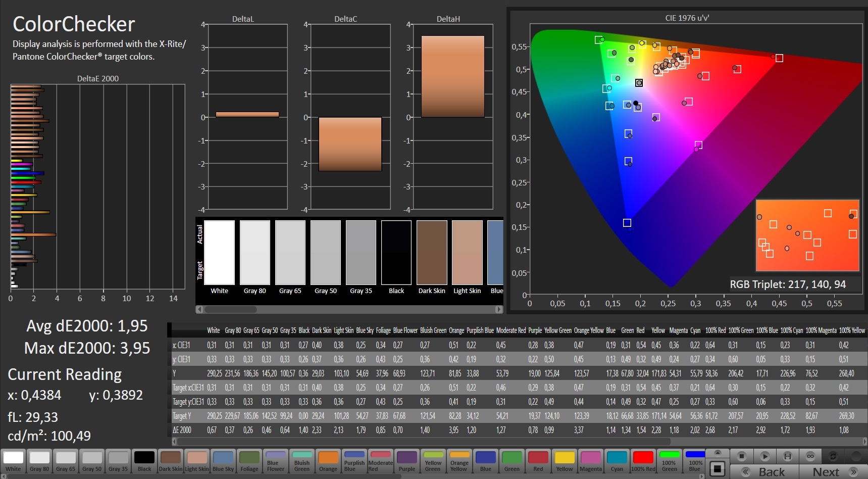Click right scroll arrow of bottom swatch bar
Image resolution: width=868 pixels, height=479 pixels.
[701, 475]
